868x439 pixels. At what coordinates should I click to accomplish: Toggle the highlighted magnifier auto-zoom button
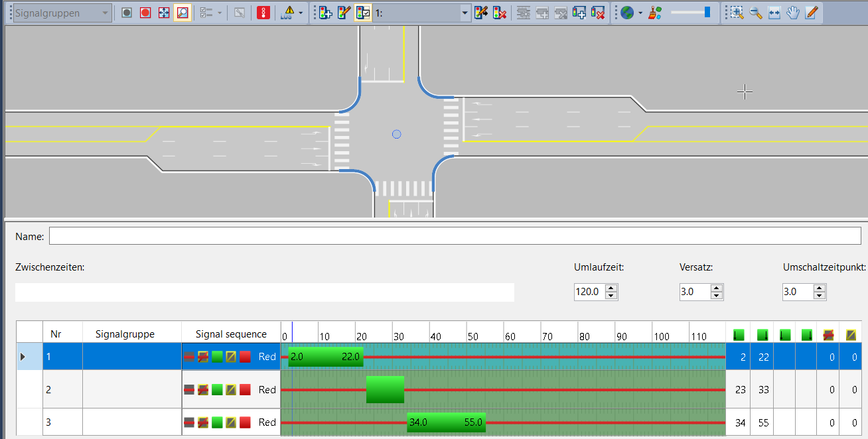coord(182,13)
